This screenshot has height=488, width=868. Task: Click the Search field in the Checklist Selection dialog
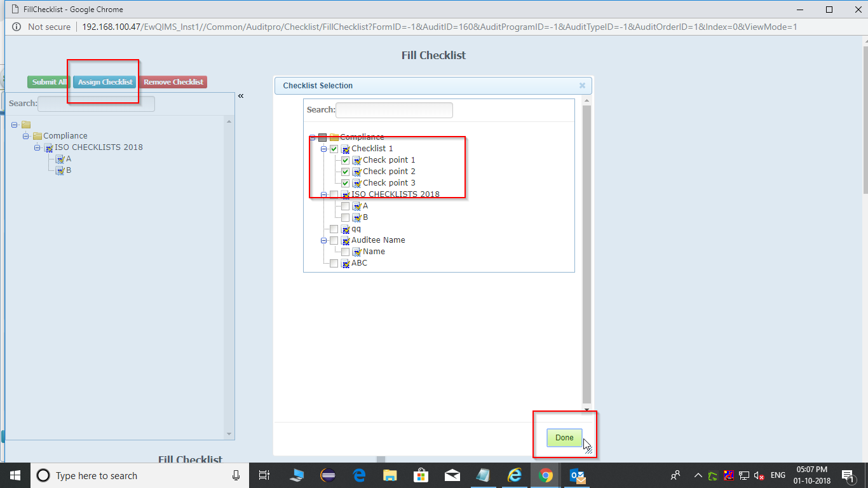tap(394, 110)
